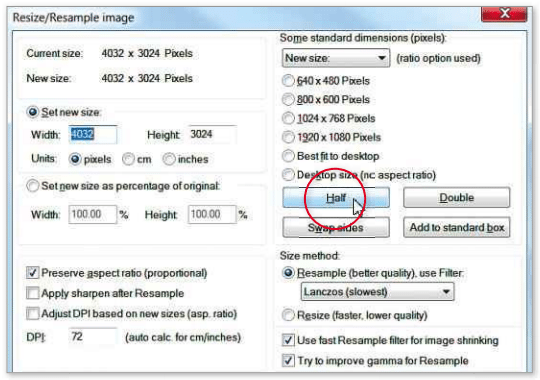
Task: Click the Width pixel input field
Action: point(93,134)
